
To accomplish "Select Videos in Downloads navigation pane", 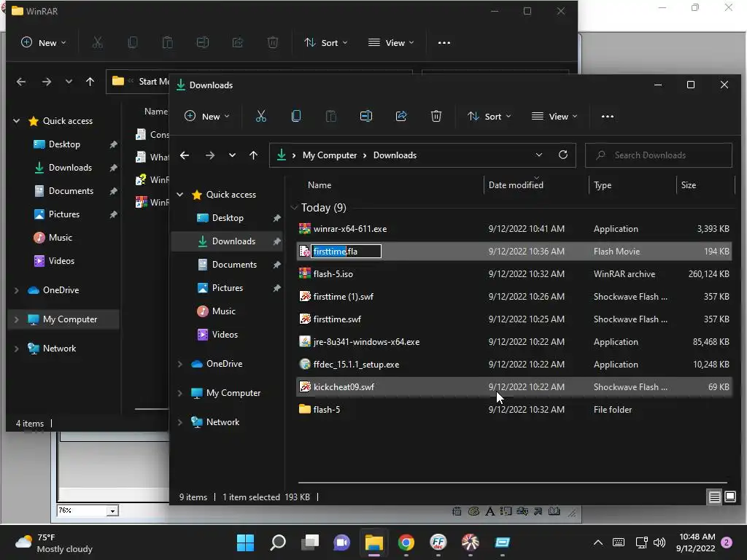I will (x=225, y=334).
